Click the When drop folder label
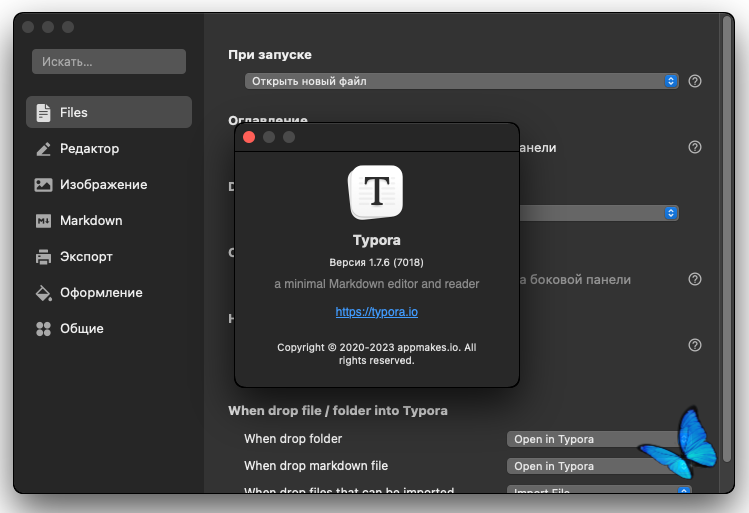This screenshot has height=513, width=749. tap(293, 439)
